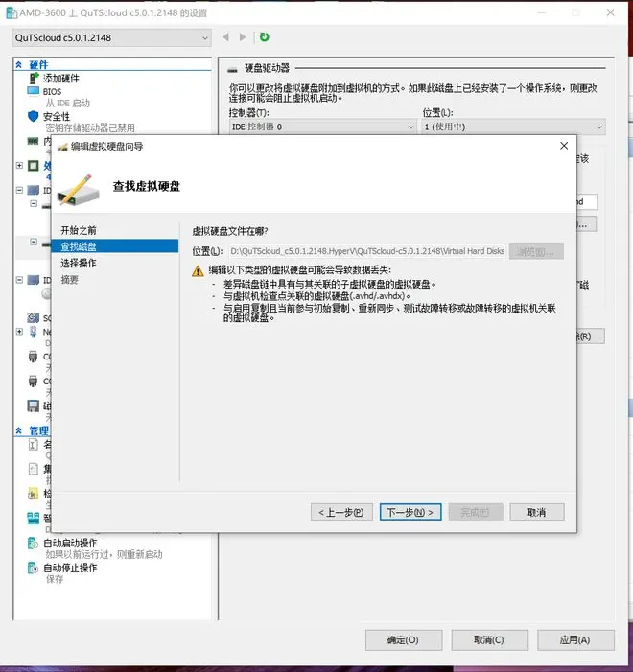
Task: Click the settings window title icon
Action: [12, 12]
